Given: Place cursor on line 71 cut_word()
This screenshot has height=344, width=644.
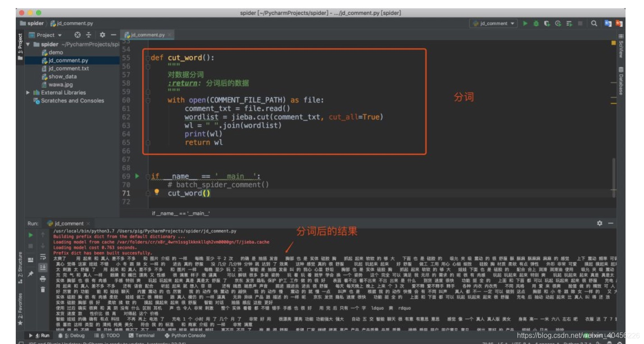Looking at the screenshot, I should click(x=189, y=193).
